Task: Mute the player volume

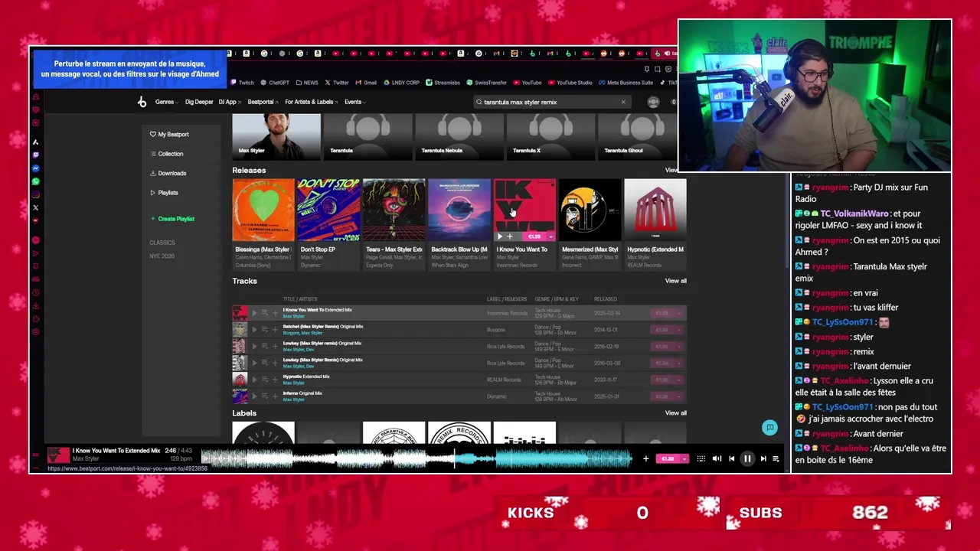Action: pyautogui.click(x=717, y=458)
